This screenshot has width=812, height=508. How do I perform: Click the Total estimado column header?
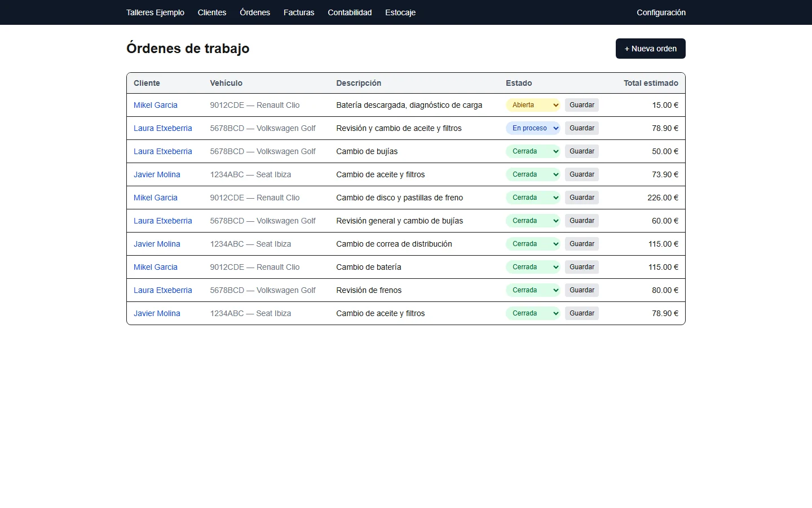651,83
